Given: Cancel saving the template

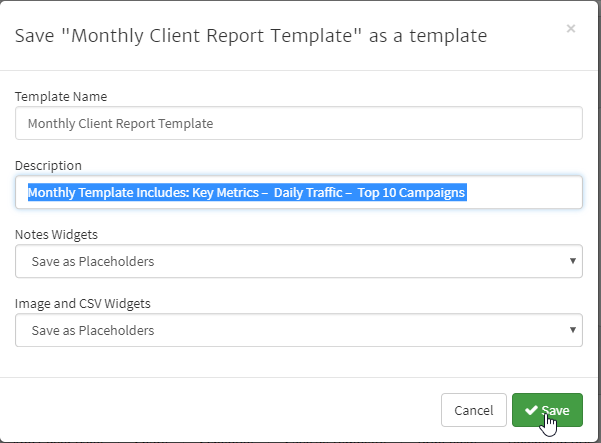Looking at the screenshot, I should [x=473, y=410].
